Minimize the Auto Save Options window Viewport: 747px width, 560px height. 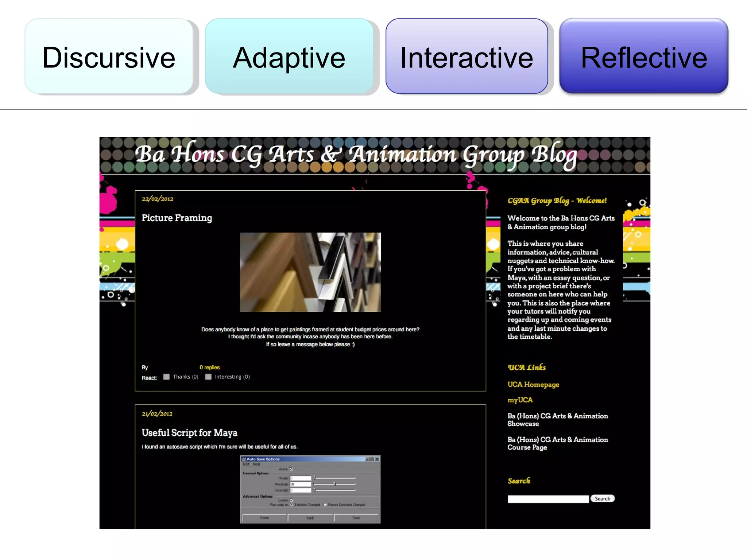(x=367, y=459)
